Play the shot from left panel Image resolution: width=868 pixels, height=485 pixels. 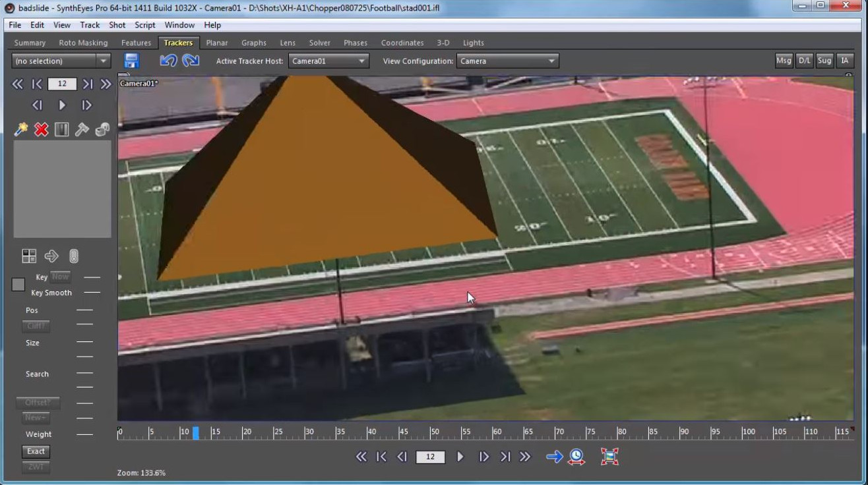[x=62, y=105]
